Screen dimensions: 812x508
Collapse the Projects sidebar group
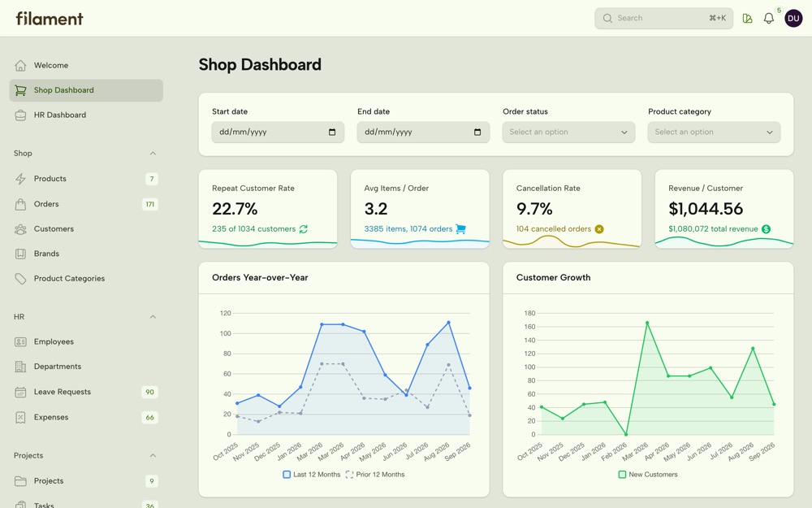tap(153, 456)
